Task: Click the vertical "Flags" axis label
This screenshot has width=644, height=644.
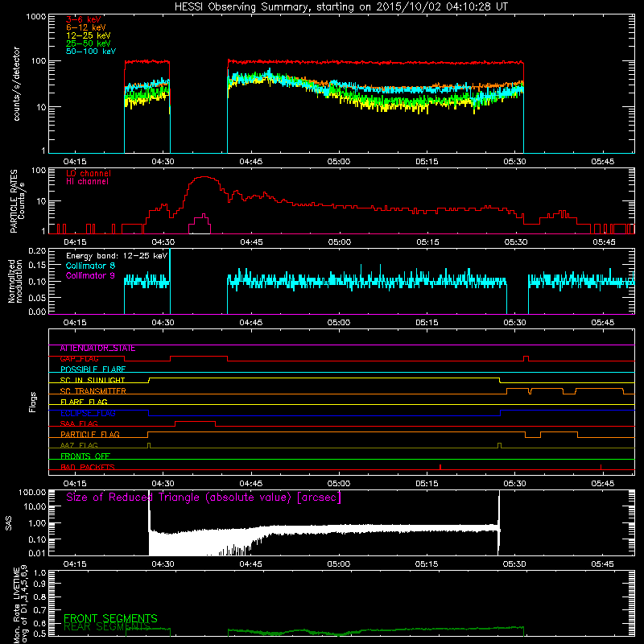Action: (x=33, y=402)
